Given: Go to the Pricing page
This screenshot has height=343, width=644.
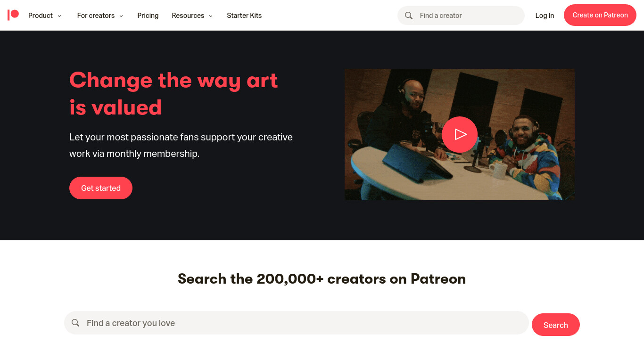Looking at the screenshot, I should [148, 16].
